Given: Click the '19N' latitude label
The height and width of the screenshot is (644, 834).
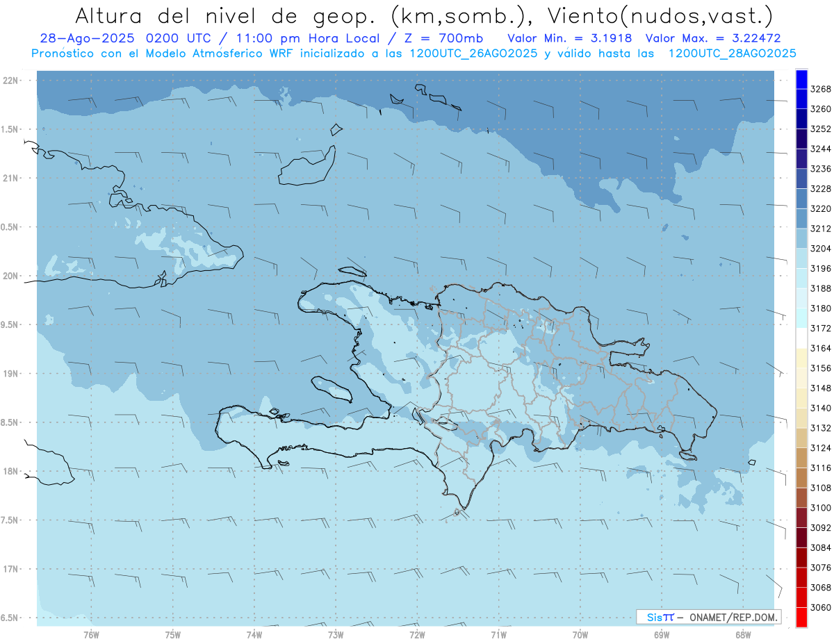Looking at the screenshot, I should 10,374.
